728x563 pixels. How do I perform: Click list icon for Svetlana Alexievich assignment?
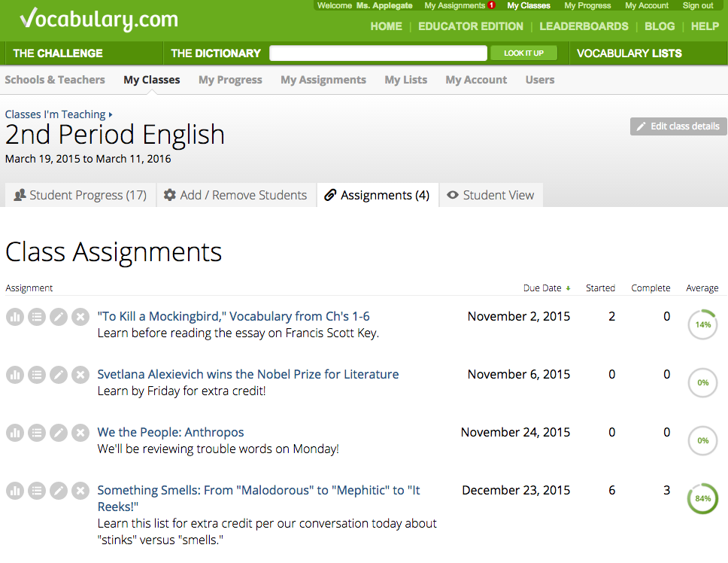coord(37,375)
